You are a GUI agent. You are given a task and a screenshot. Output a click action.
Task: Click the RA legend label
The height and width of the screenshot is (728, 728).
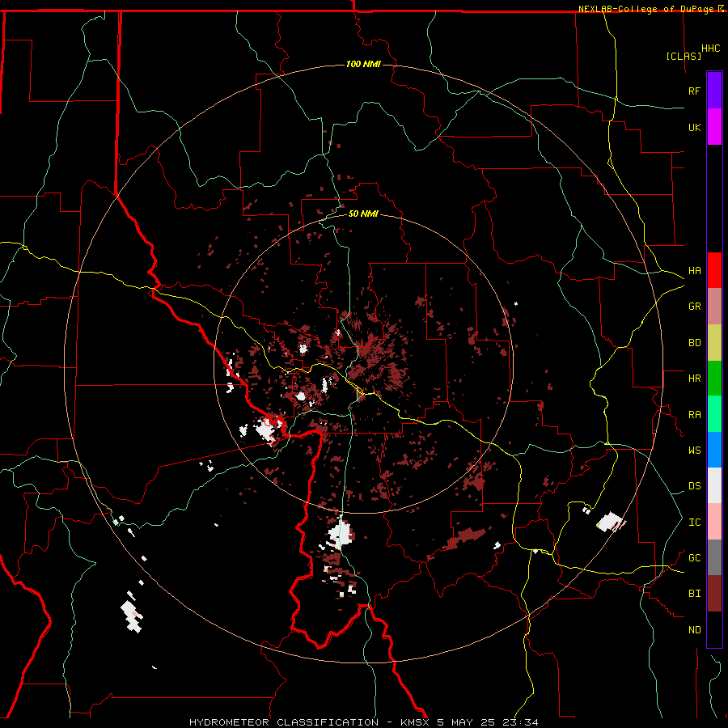694,415
